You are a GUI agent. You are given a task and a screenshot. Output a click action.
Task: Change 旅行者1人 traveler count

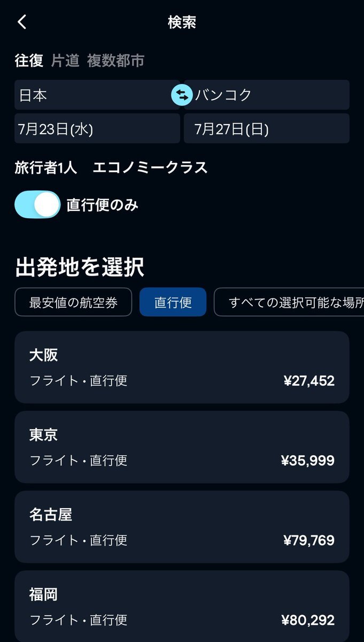46,167
